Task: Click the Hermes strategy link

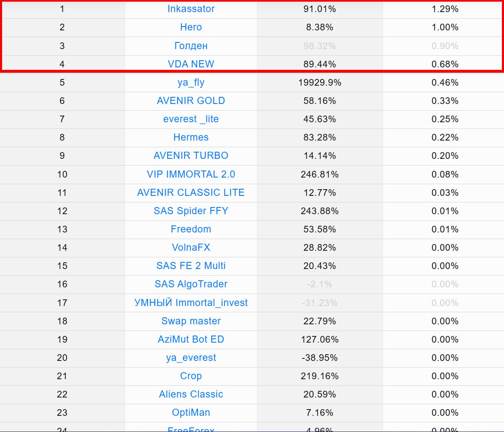Action: [191, 137]
